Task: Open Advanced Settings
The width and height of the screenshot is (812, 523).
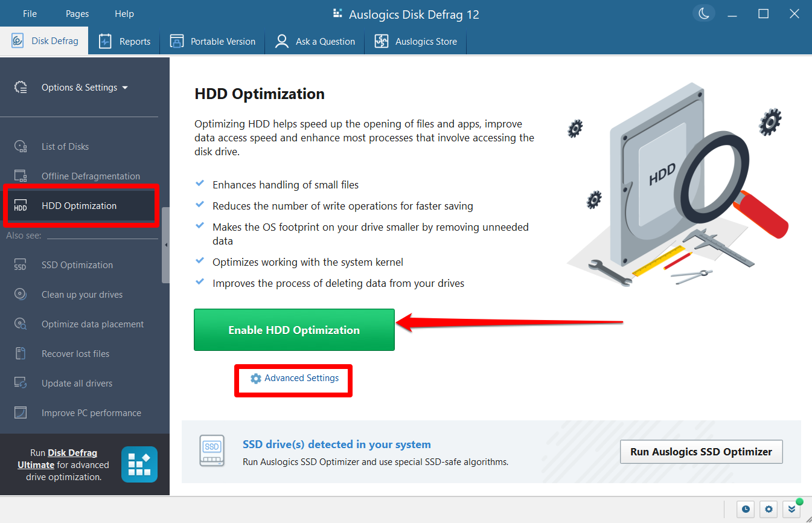Action: click(x=293, y=377)
